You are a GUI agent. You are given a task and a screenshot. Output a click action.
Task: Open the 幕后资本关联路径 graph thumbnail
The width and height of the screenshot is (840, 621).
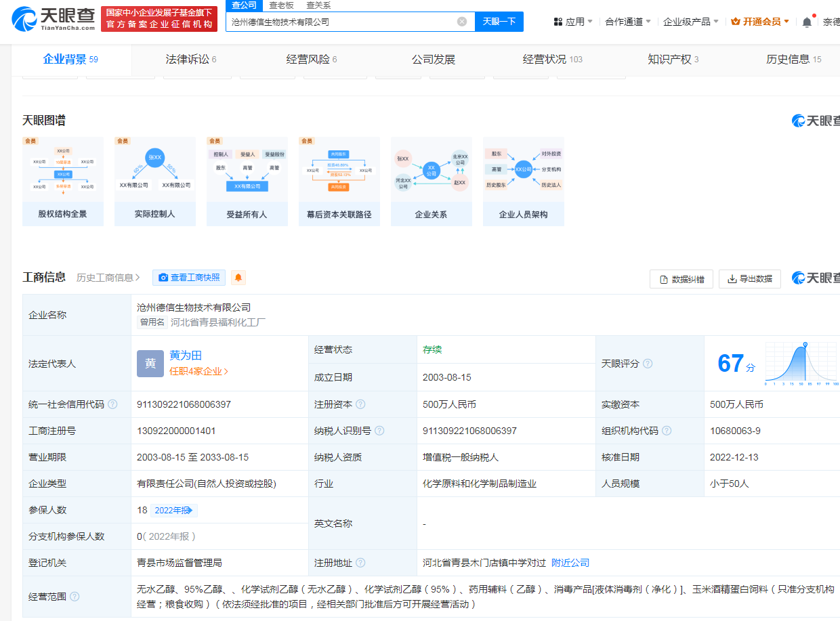(339, 181)
